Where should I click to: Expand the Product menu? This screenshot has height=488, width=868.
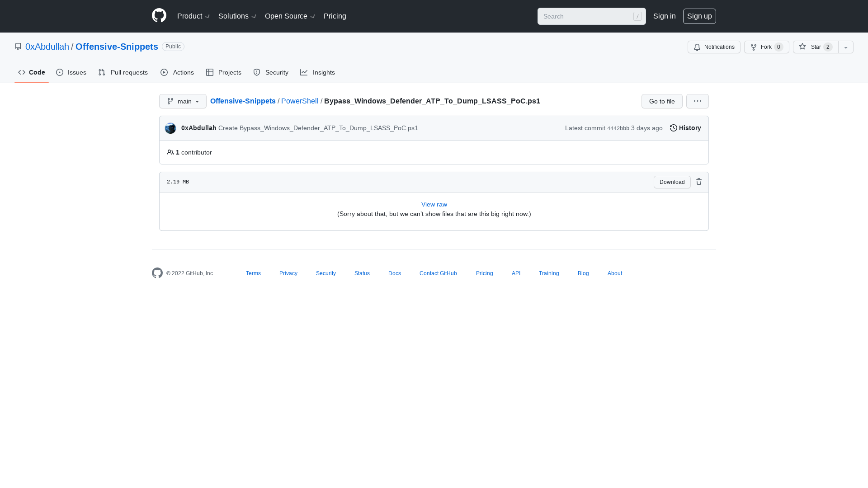click(x=193, y=16)
